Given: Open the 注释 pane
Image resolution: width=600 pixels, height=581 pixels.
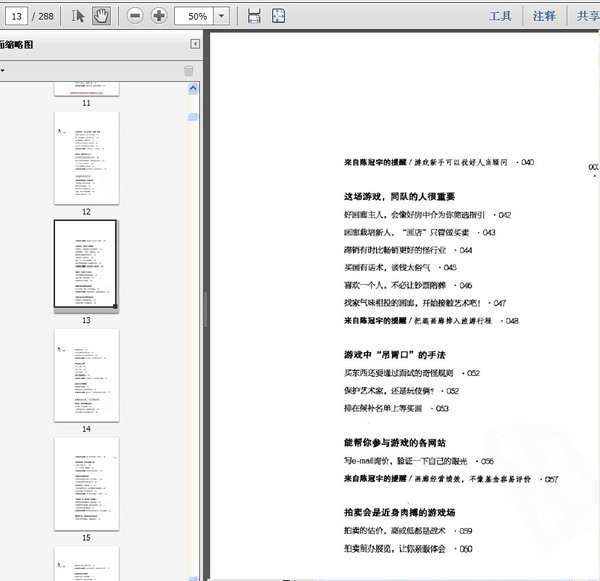Looking at the screenshot, I should coord(544,16).
